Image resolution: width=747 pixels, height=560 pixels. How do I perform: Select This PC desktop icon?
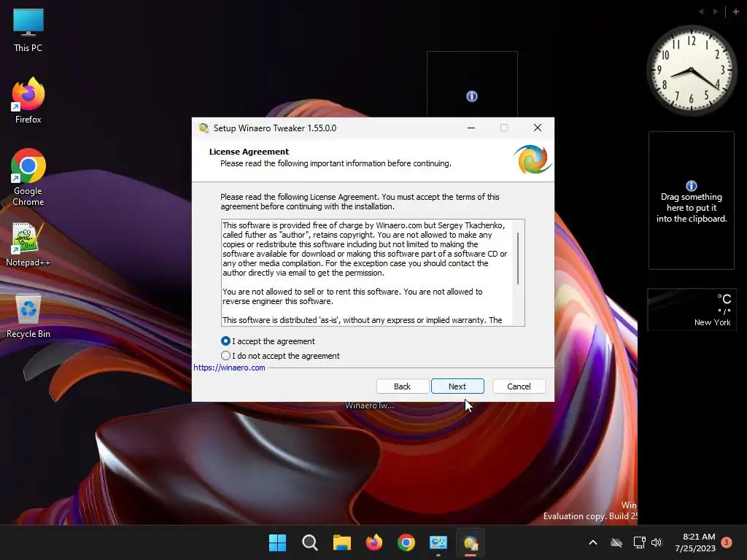tap(28, 31)
